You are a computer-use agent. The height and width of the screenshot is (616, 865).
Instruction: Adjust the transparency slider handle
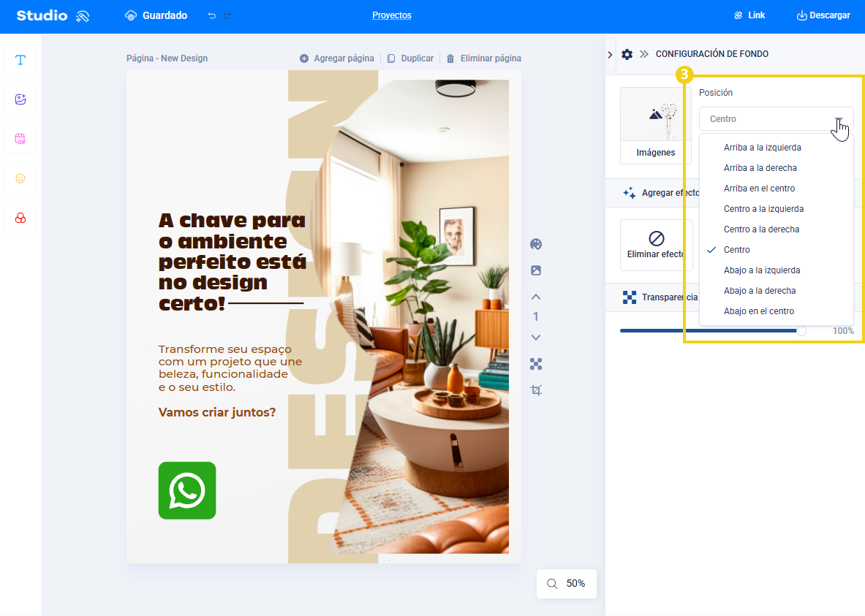click(x=801, y=331)
